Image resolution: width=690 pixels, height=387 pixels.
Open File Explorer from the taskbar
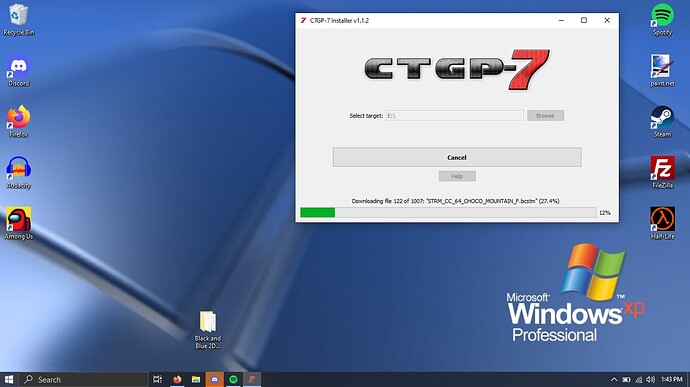click(196, 380)
